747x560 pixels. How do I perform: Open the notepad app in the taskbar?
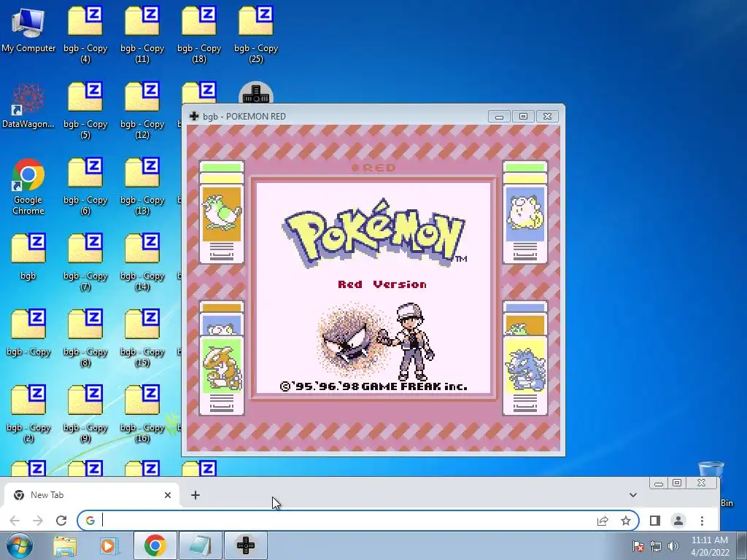200,545
